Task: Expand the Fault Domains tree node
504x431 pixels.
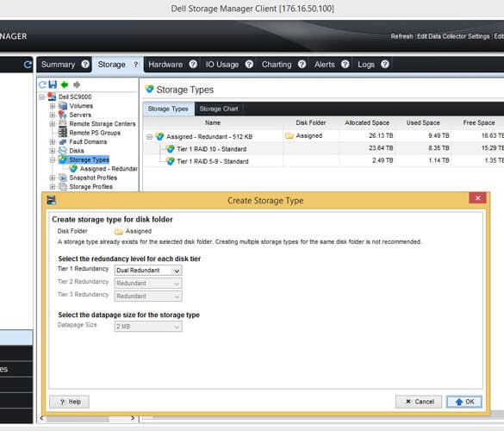Action: (53, 142)
